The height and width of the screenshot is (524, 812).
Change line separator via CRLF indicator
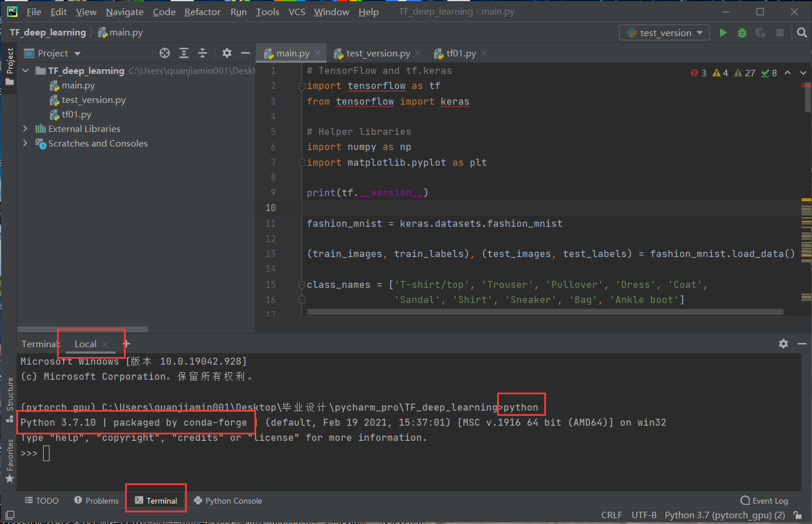click(x=612, y=515)
